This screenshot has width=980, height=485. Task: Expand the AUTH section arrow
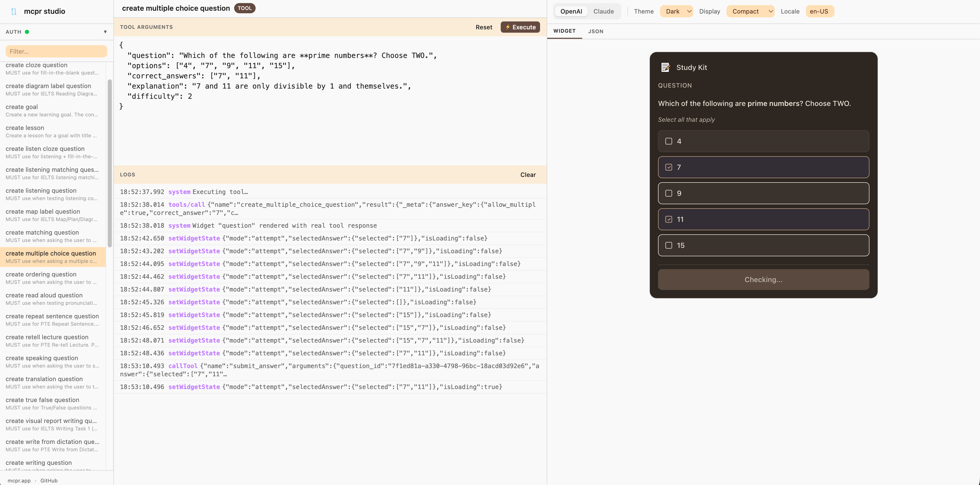coord(105,32)
